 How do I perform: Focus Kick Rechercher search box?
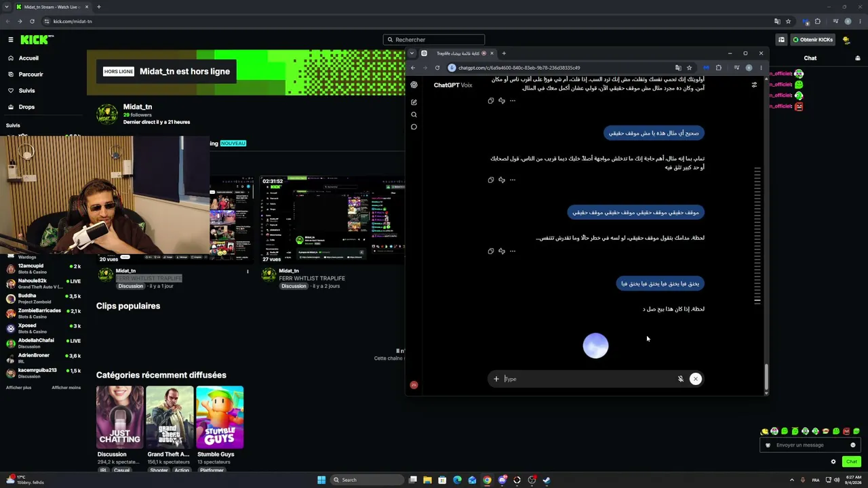pos(434,40)
